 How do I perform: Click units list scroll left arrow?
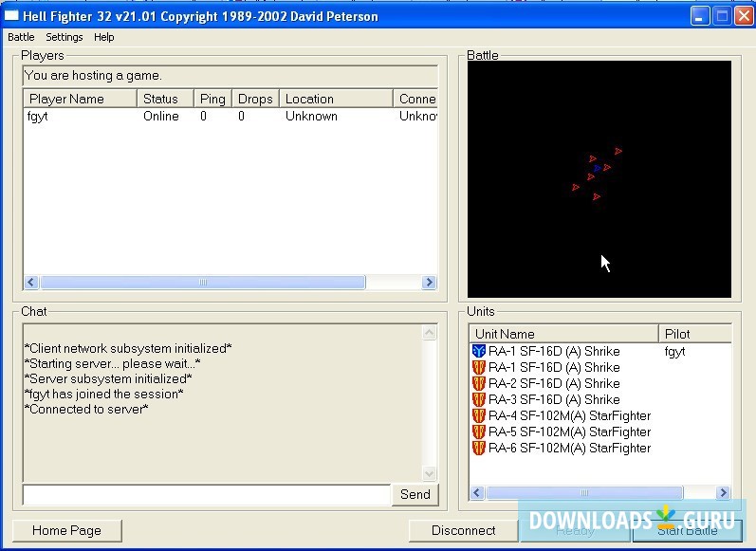point(477,492)
